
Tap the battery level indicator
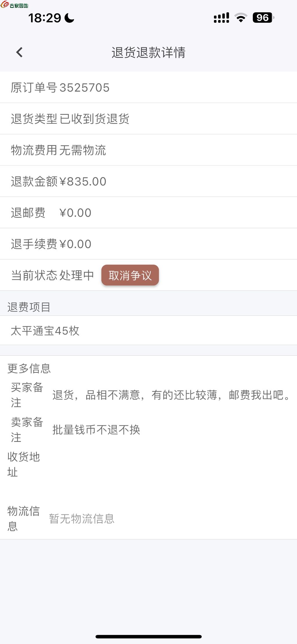(x=263, y=18)
